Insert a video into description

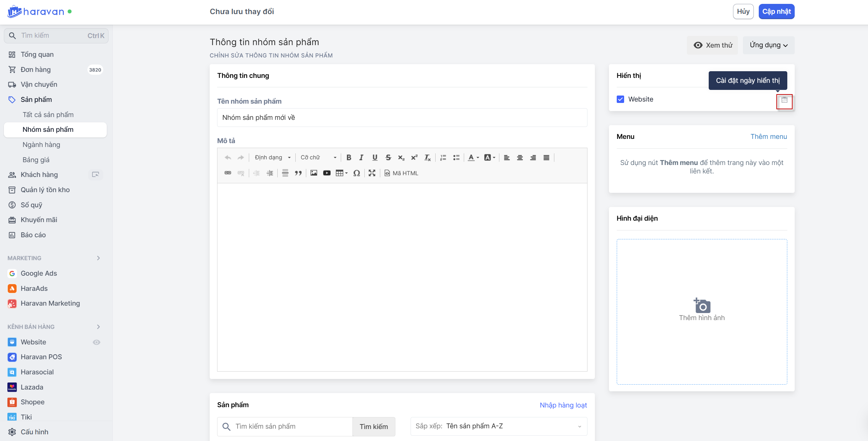coord(327,173)
